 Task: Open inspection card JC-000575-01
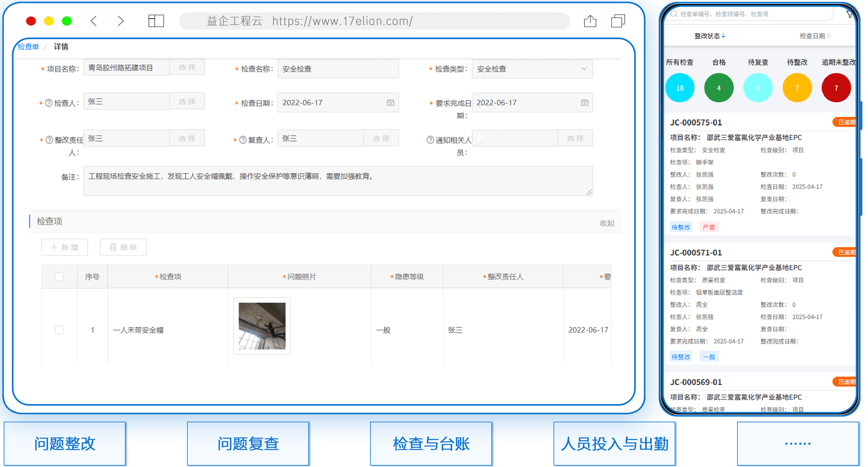tap(760, 174)
